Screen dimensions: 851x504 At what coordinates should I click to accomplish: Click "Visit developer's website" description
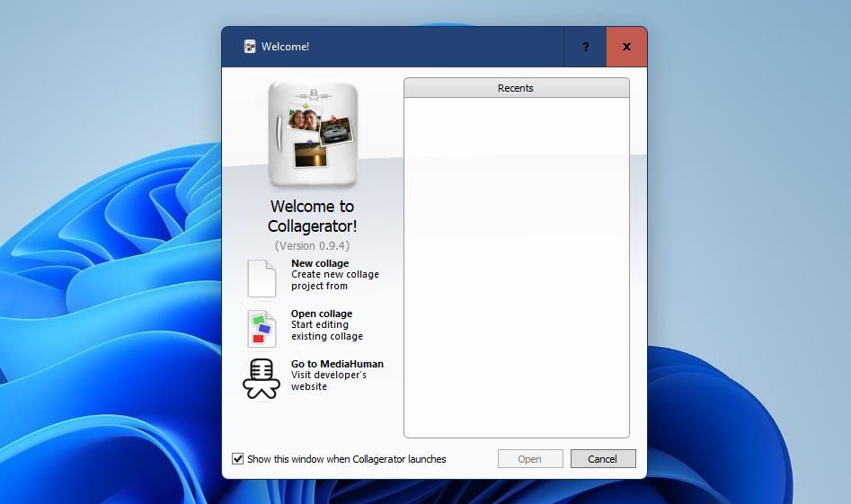328,381
